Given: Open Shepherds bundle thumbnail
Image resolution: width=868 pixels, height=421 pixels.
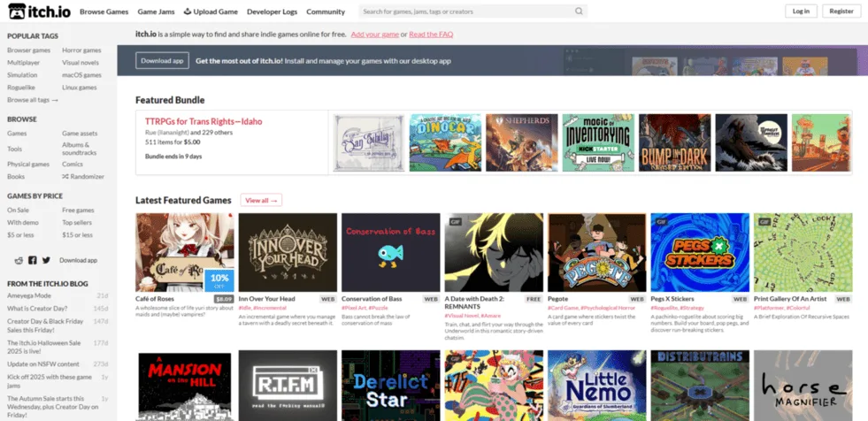Looking at the screenshot, I should point(522,142).
